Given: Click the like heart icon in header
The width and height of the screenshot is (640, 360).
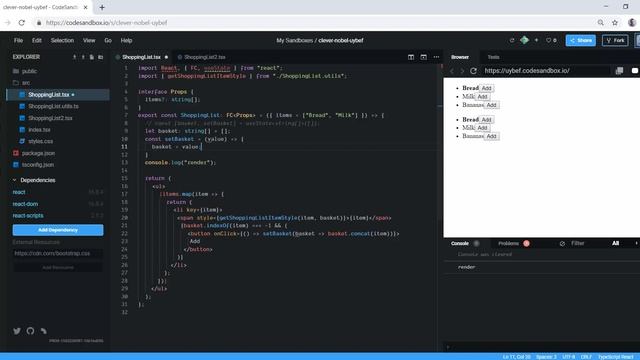Looking at the screenshot, I should click(549, 40).
